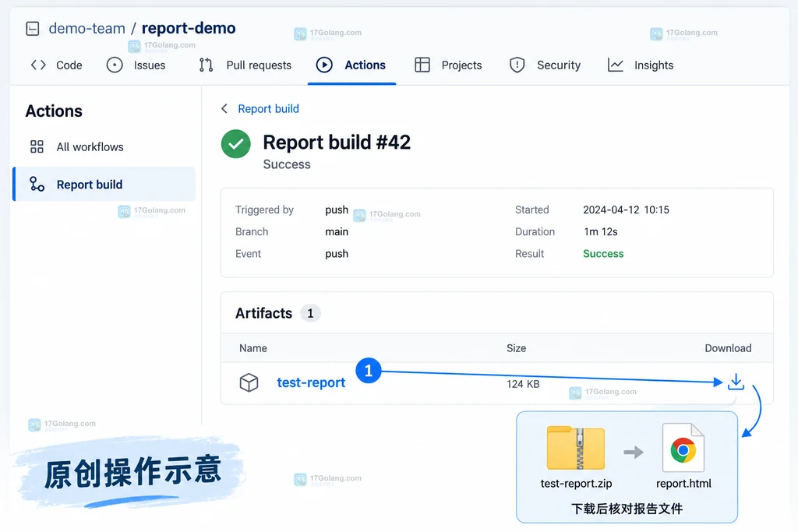Click the duration 1m 12s value
Screen dimensions: 798x532
pos(601,231)
